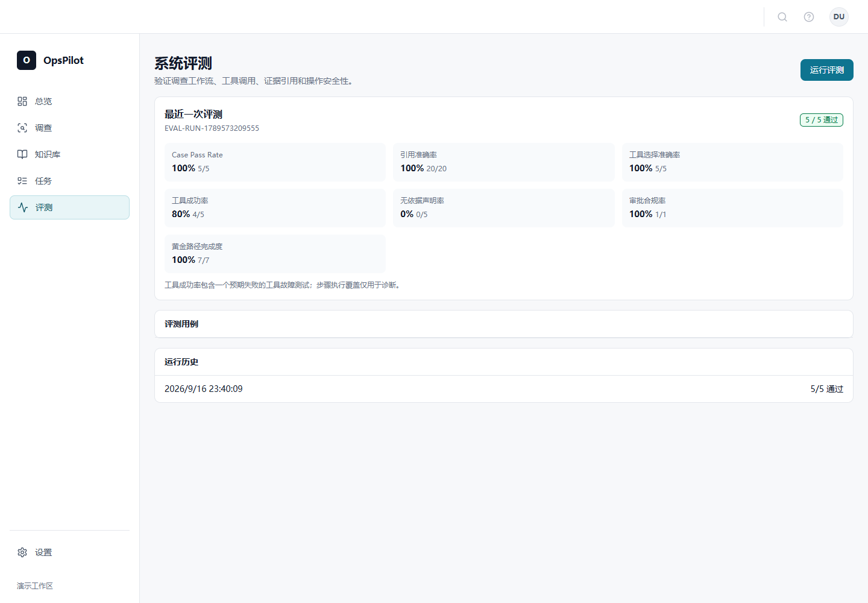
Task: Expand the 评测用例 section
Action: (504, 324)
